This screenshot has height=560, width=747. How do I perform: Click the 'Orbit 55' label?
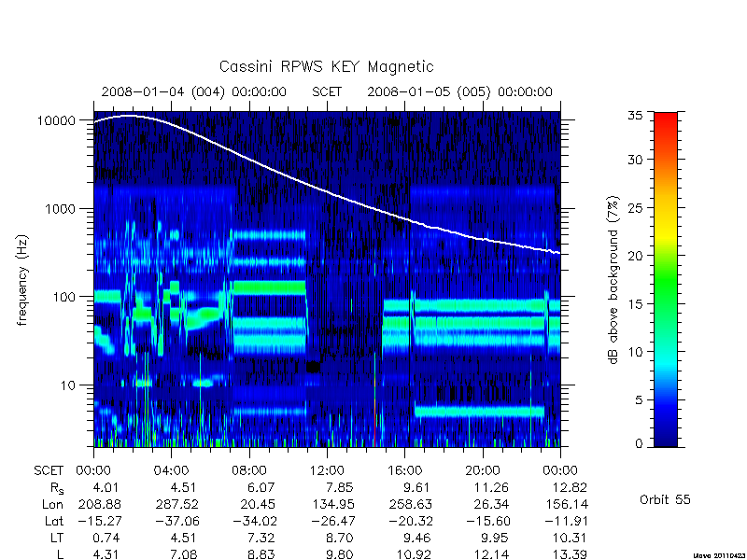[x=665, y=500]
